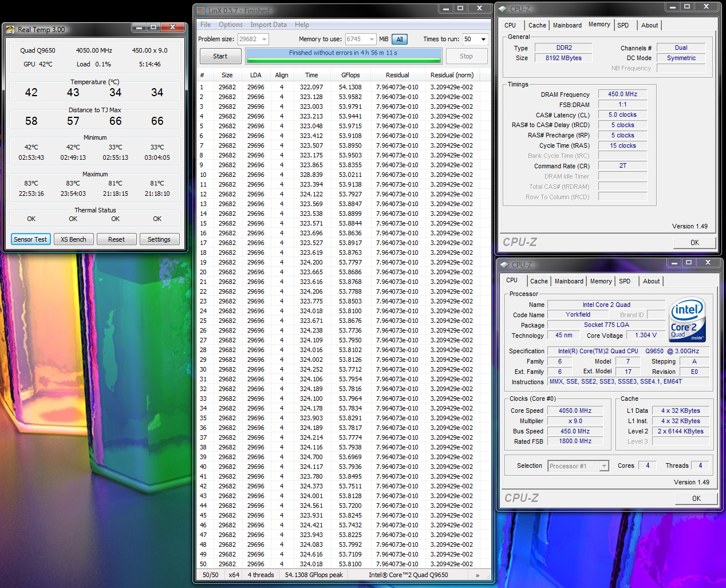Open About tab in lower CPU-Z window
Screen dimensions: 726x588
click(x=651, y=281)
